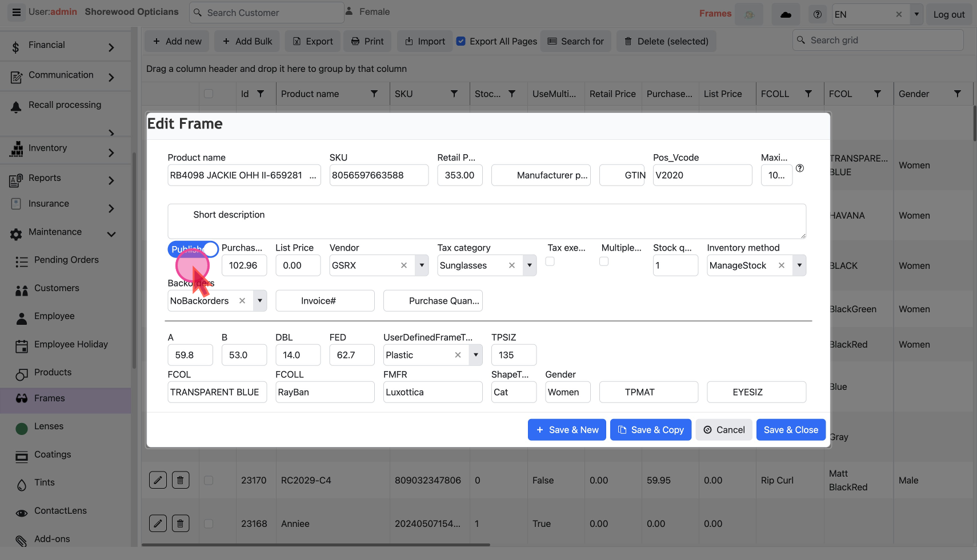Click the trash icon for Anniee row
Viewport: 977px width, 560px height.
tap(181, 523)
